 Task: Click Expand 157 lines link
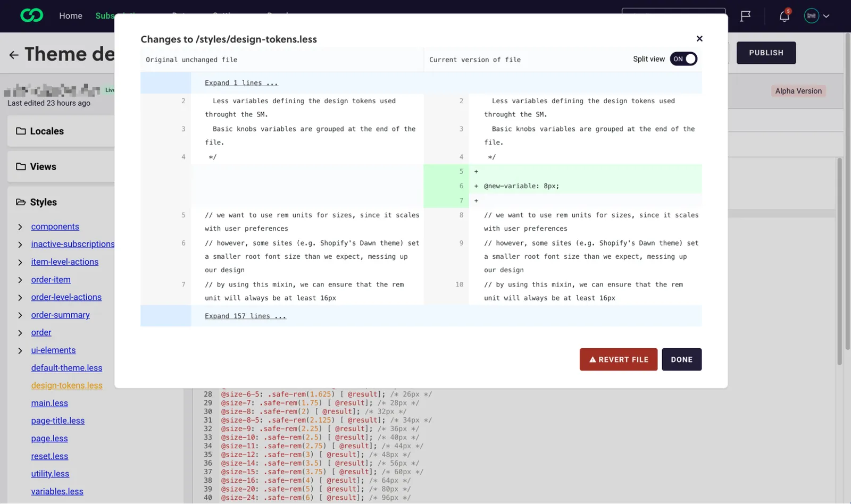tap(245, 316)
